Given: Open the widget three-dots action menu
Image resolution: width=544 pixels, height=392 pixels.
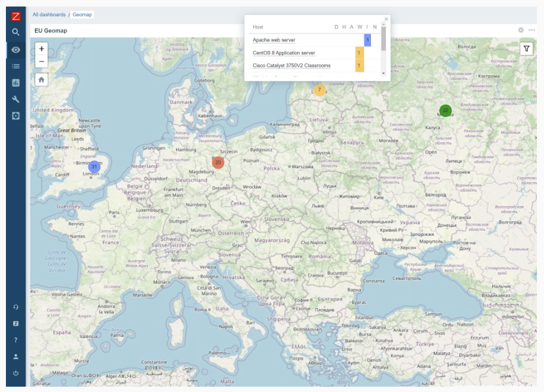Looking at the screenshot, I should [532, 30].
